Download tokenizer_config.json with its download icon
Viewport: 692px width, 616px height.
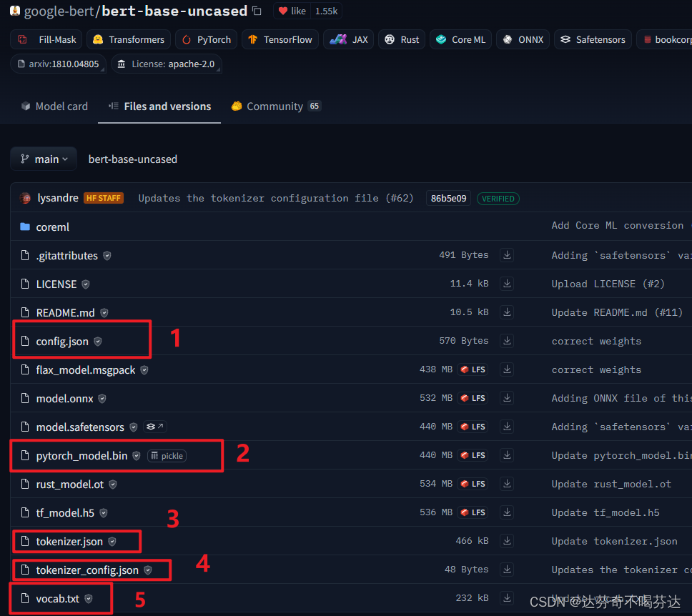pos(507,570)
